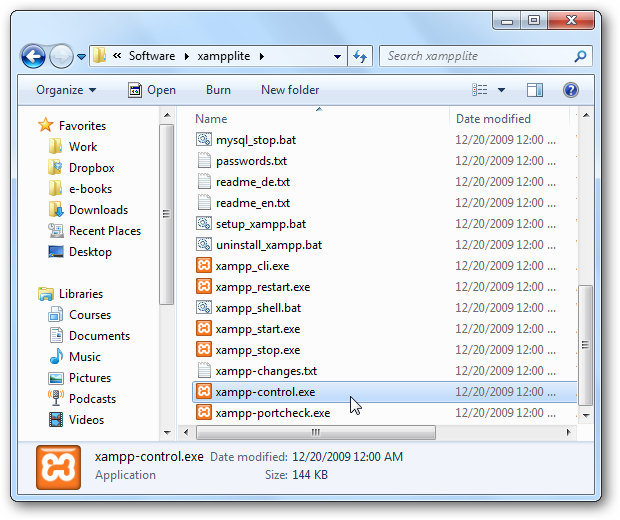Click file list vertical scroll up arrow
The height and width of the screenshot is (520, 620).
coord(586,115)
